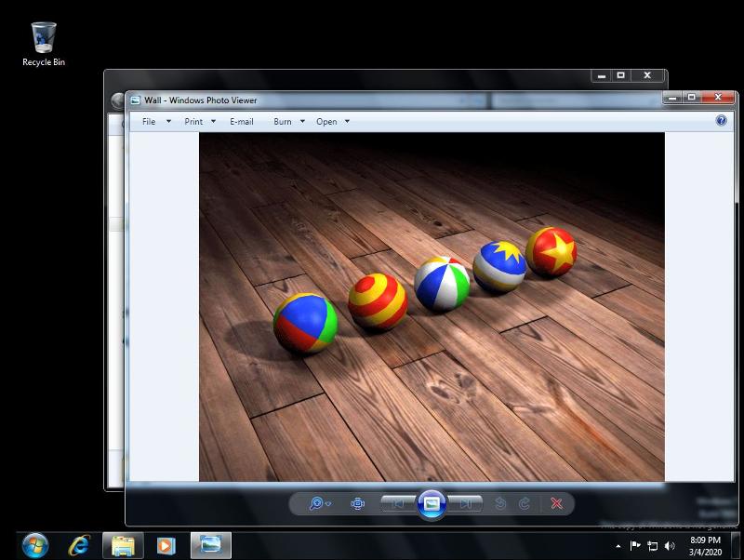Minimize the Photo Viewer window
The image size is (744, 560).
pos(672,98)
